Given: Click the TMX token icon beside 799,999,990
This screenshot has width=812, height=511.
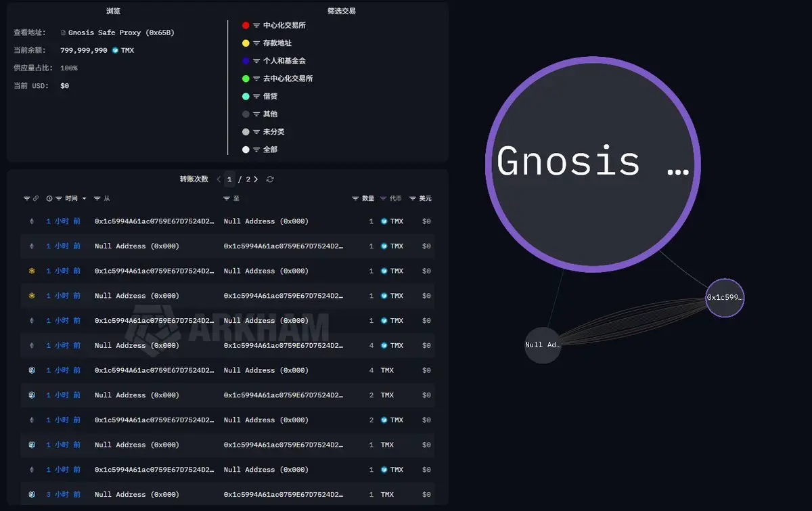Looking at the screenshot, I should (115, 50).
